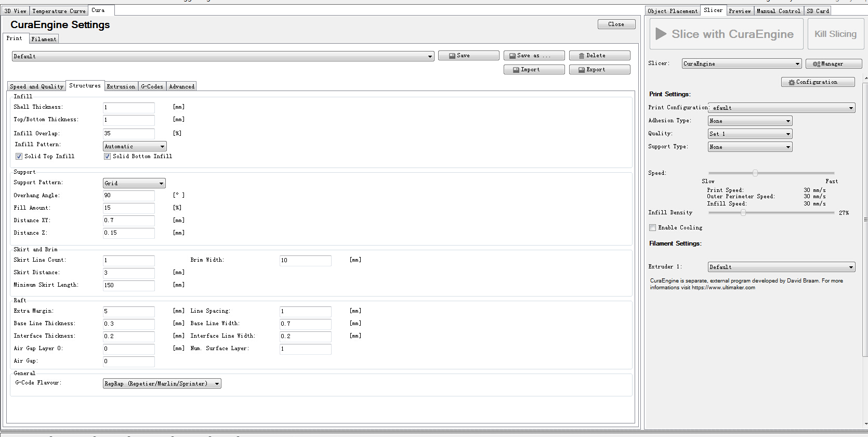
Task: Open the Advanced settings tab
Action: click(182, 86)
